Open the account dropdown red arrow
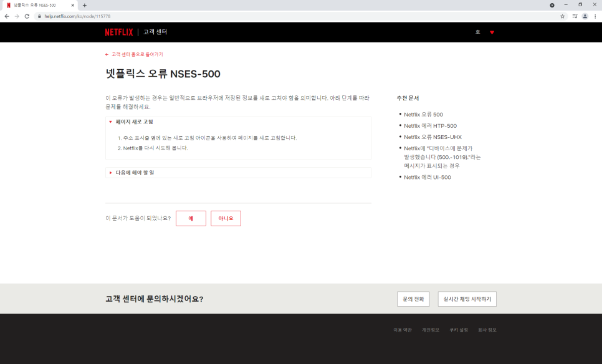This screenshot has width=602, height=364. click(492, 32)
